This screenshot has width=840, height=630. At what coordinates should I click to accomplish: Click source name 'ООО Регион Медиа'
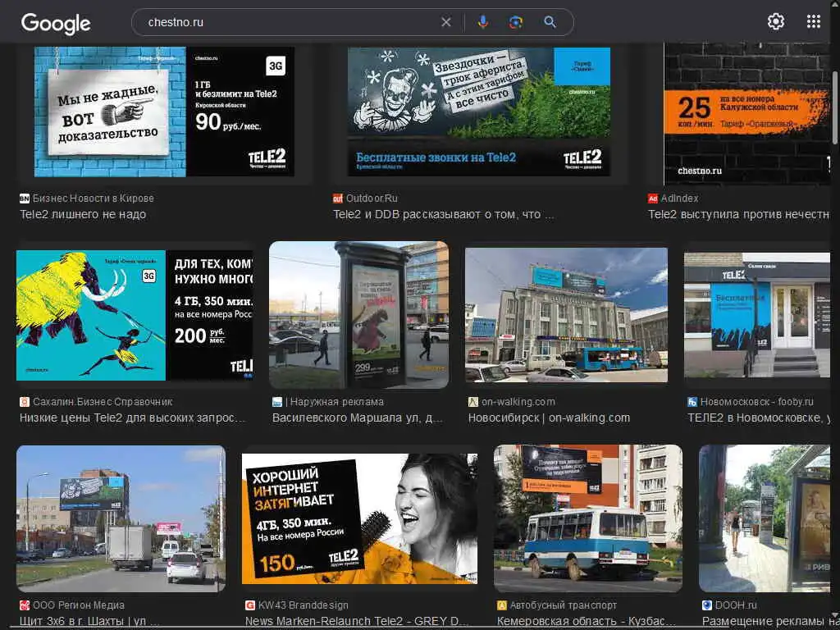click(x=79, y=605)
